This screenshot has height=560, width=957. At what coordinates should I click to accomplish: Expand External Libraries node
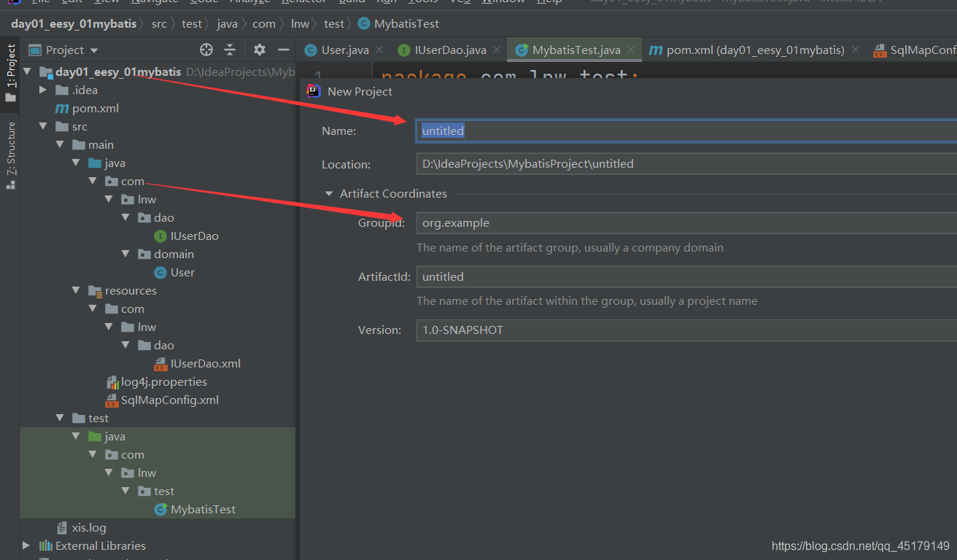(x=27, y=545)
